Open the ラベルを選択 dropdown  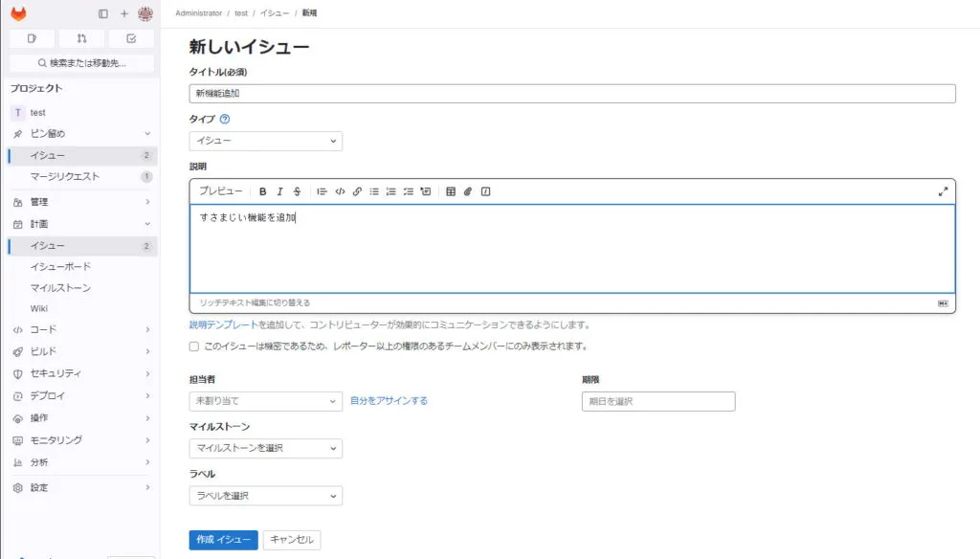[266, 496]
